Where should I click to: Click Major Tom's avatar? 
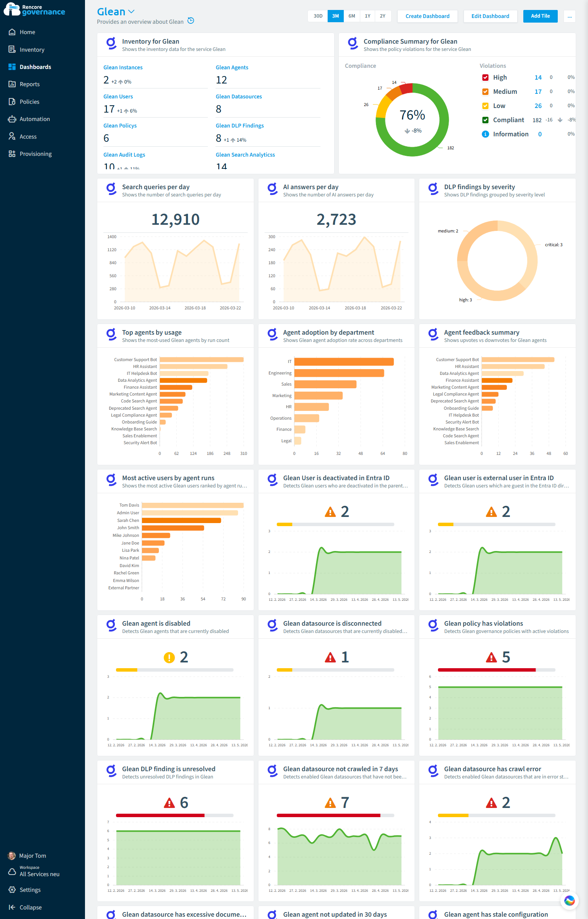coord(12,856)
